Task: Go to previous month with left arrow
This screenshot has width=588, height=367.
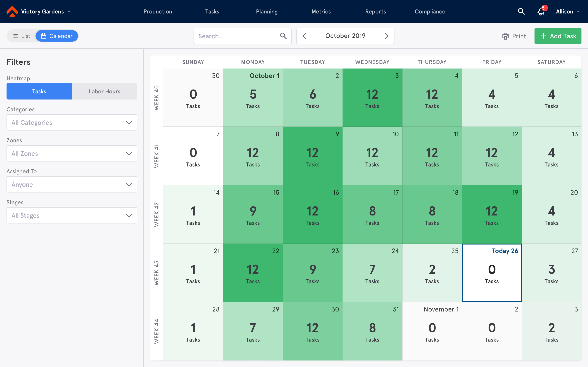Action: (x=304, y=36)
